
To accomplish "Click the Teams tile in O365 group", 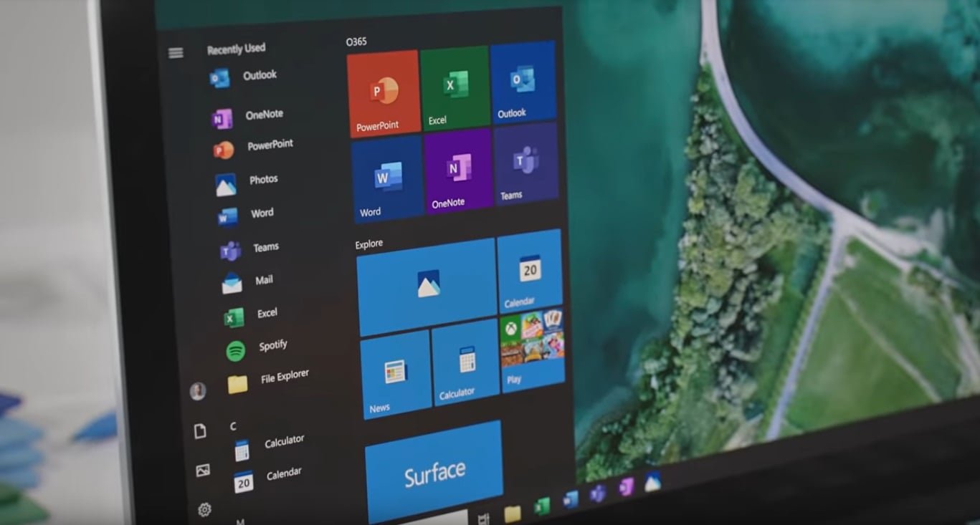I will click(526, 165).
